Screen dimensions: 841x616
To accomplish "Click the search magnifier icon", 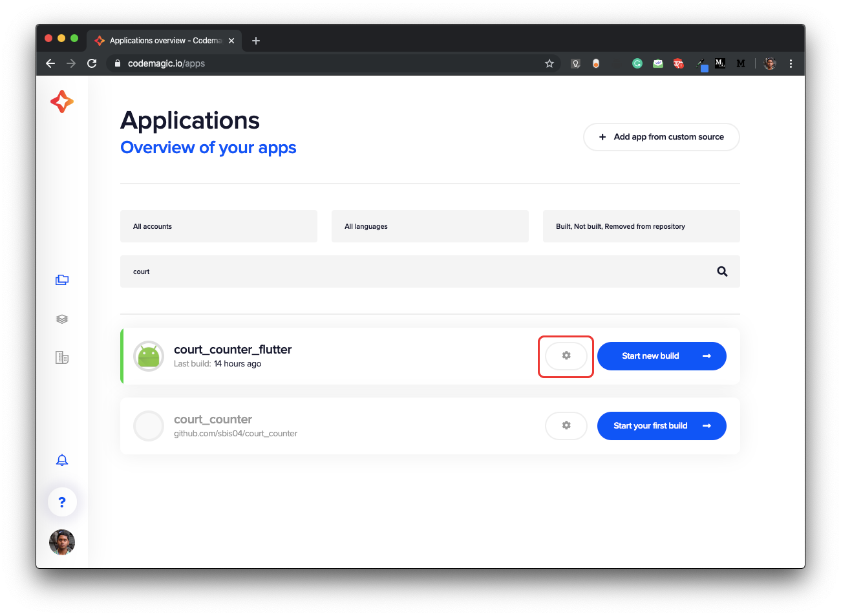I will point(723,271).
